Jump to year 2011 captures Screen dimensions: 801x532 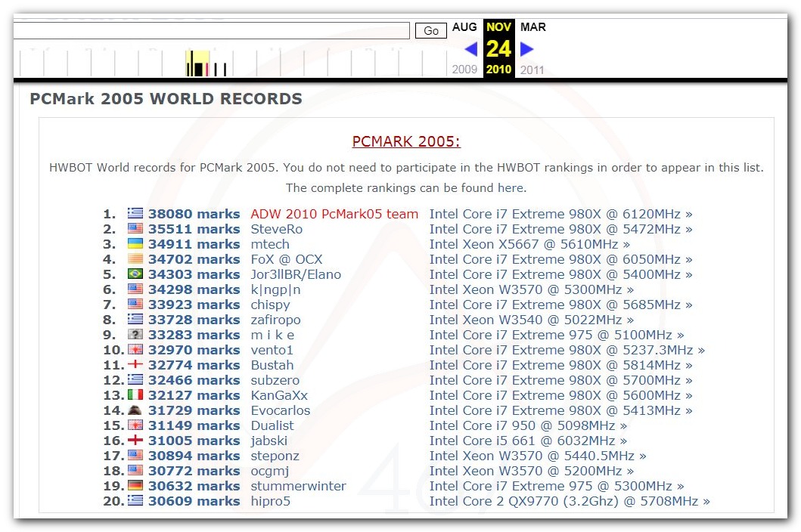tap(532, 70)
